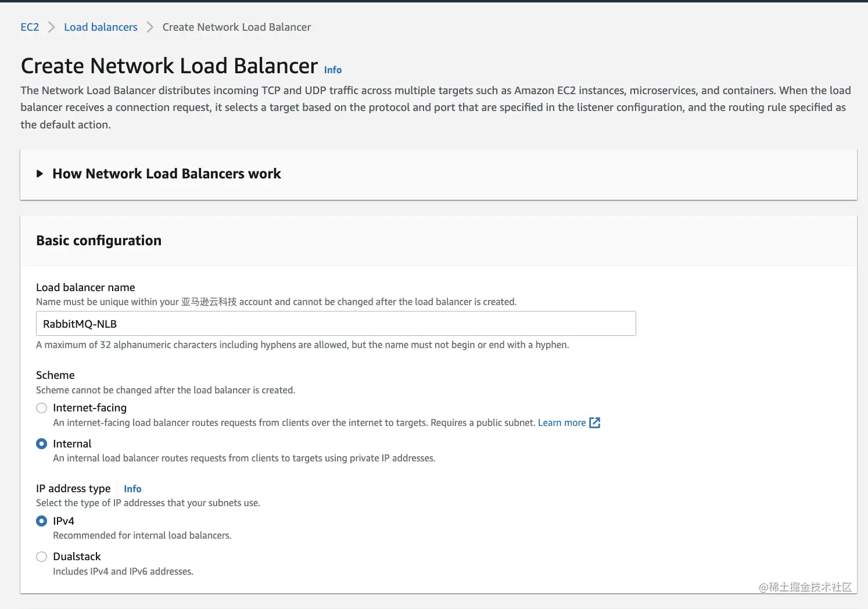Click the chevron separator after EC2 breadcrumb
The width and height of the screenshot is (868, 609).
[52, 27]
